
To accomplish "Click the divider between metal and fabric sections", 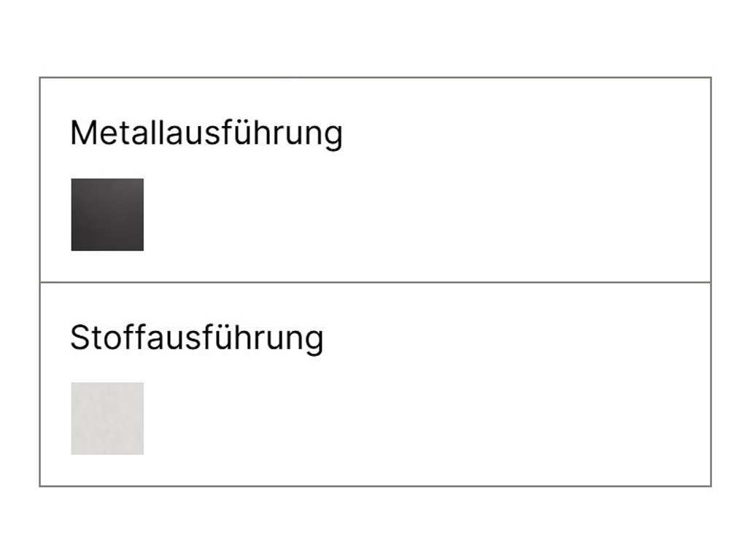I will pos(376,282).
